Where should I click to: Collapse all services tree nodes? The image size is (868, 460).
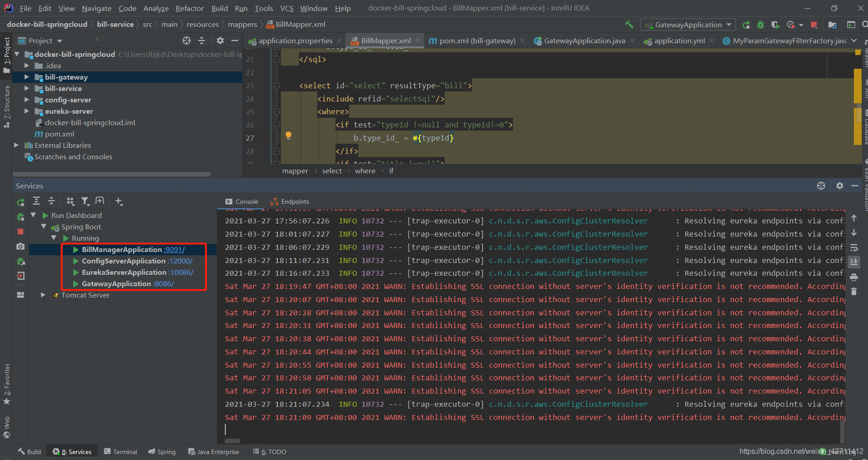(x=51, y=201)
